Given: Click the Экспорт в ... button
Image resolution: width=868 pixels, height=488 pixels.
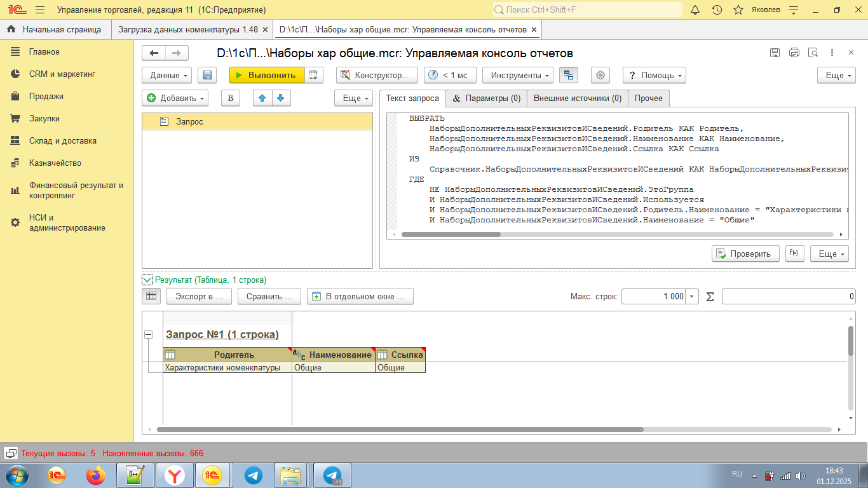Looking at the screenshot, I should tap(199, 296).
